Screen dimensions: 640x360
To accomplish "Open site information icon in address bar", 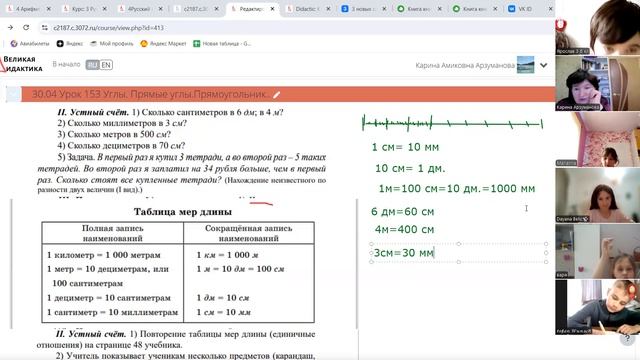I will tap(44, 28).
